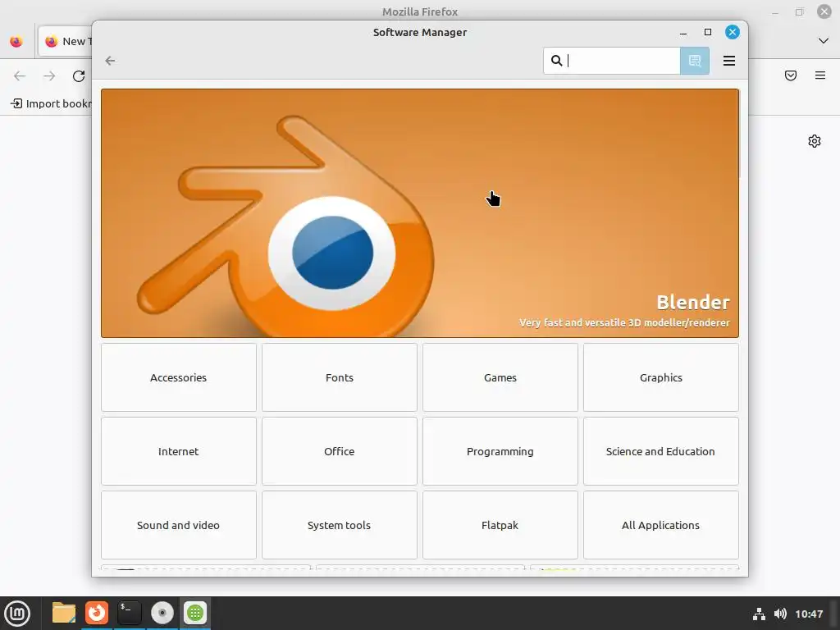
Task: Open Firefox application hamburger menu
Action: coord(820,75)
